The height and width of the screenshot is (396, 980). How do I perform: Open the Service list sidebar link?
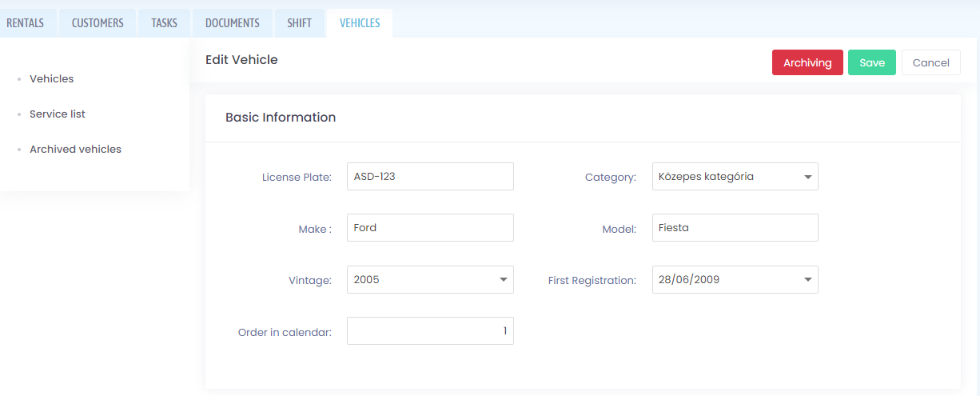58,114
